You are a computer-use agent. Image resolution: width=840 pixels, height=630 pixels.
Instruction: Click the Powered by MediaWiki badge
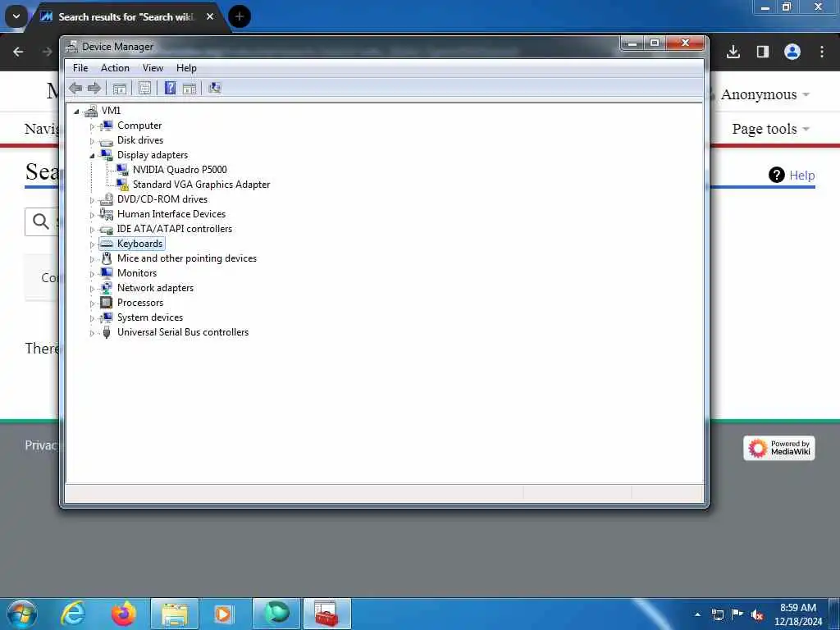click(x=779, y=448)
